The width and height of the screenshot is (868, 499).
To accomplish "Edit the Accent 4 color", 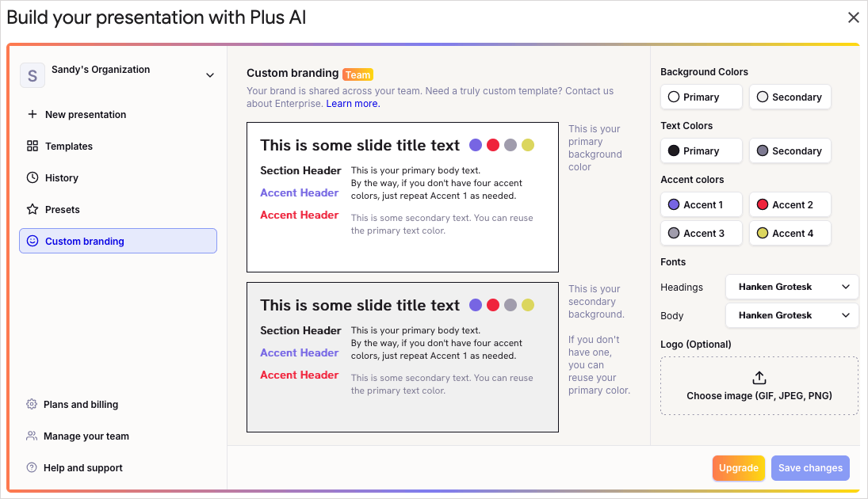I will (790, 233).
